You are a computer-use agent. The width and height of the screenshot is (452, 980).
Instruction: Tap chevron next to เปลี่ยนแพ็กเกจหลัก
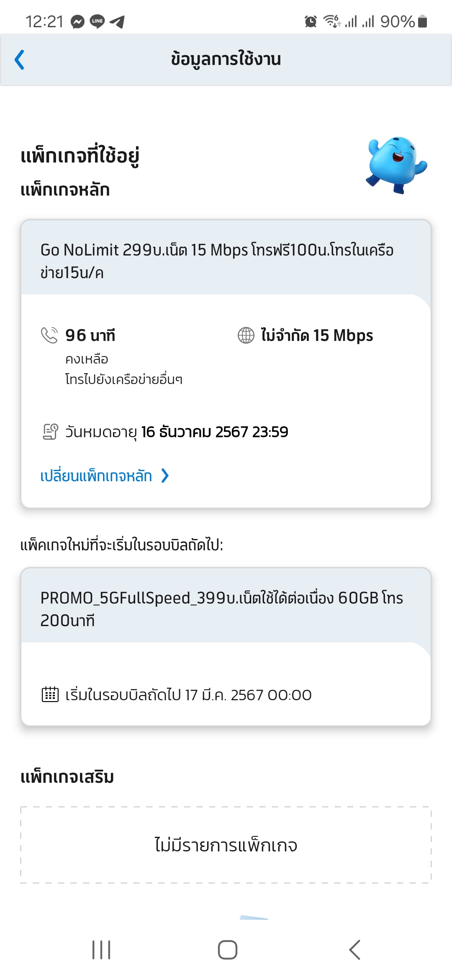pos(165,476)
